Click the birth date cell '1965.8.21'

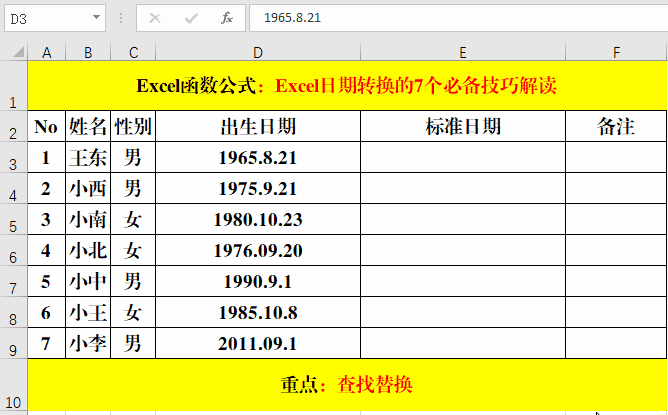coord(258,158)
